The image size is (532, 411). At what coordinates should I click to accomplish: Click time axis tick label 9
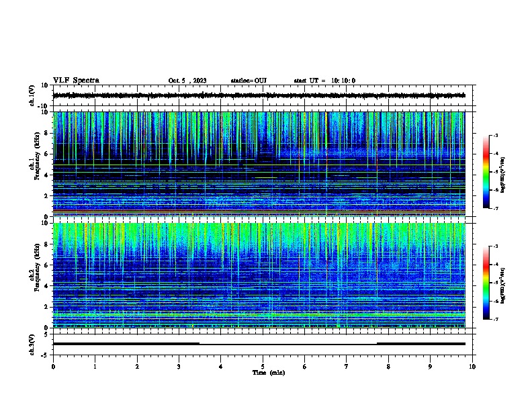click(x=430, y=367)
